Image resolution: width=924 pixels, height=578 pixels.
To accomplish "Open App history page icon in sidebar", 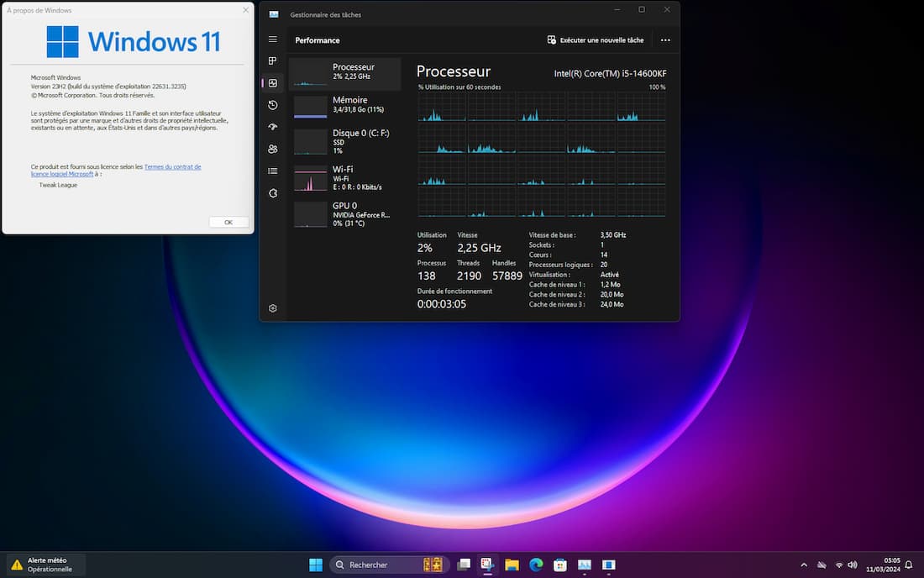I will click(272, 105).
